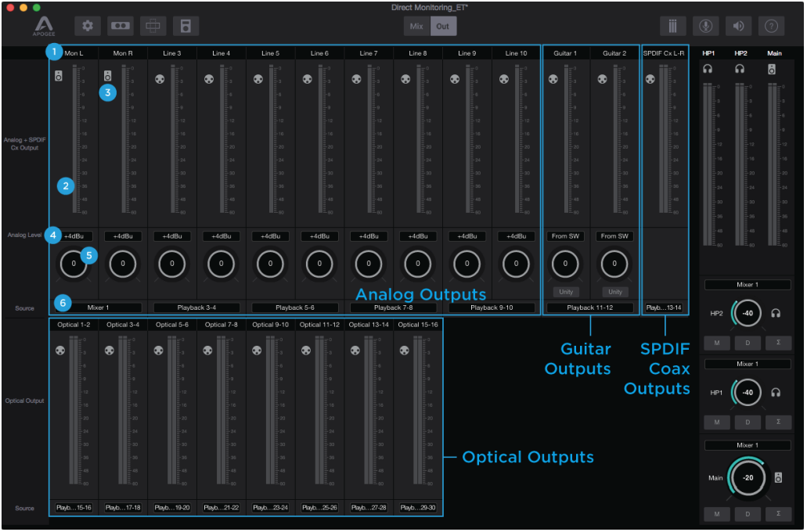Open the Playback 3-4 source selector
Viewport: 807px width, 532px height.
coord(196,307)
